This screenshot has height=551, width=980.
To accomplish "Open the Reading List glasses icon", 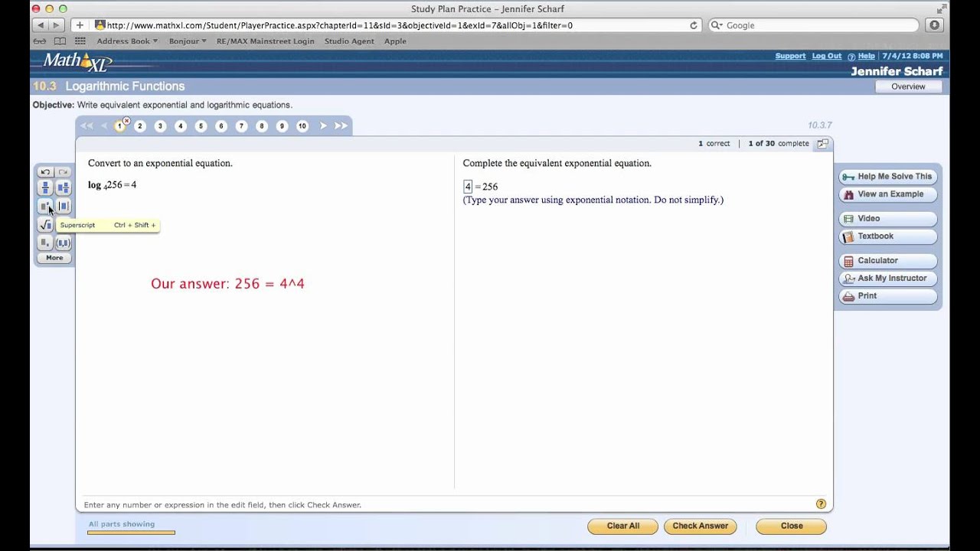I will [x=40, y=41].
